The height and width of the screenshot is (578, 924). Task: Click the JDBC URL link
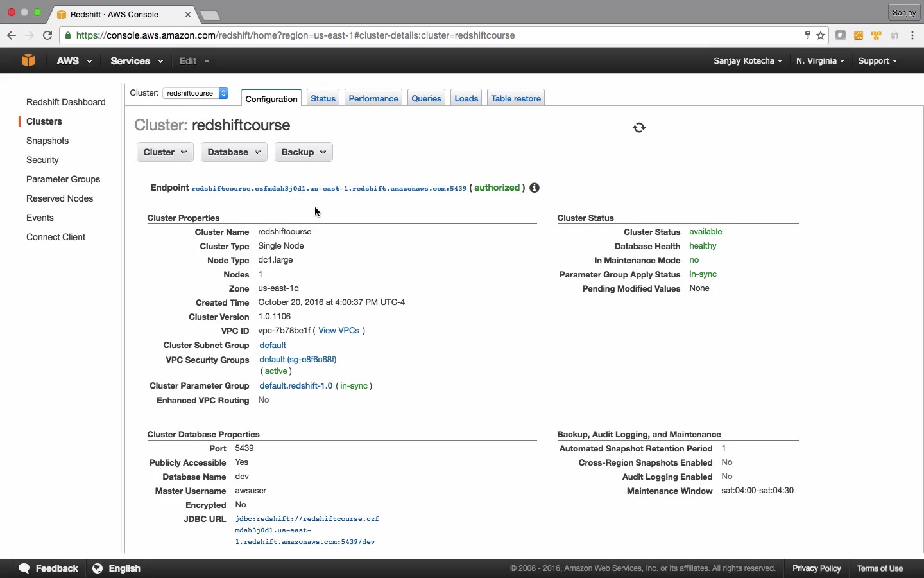point(307,530)
